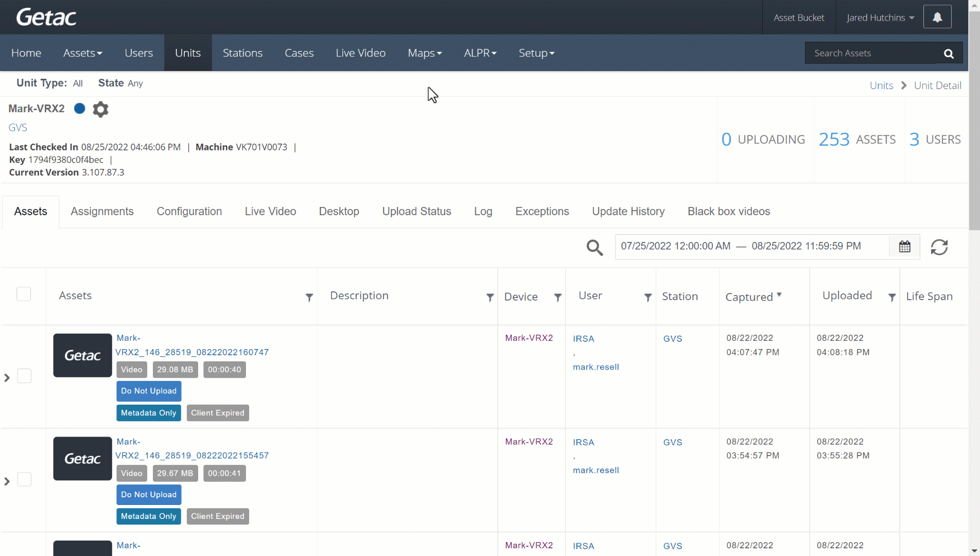Open the ALPR menu dropdown
The image size is (980, 556).
coord(480,53)
